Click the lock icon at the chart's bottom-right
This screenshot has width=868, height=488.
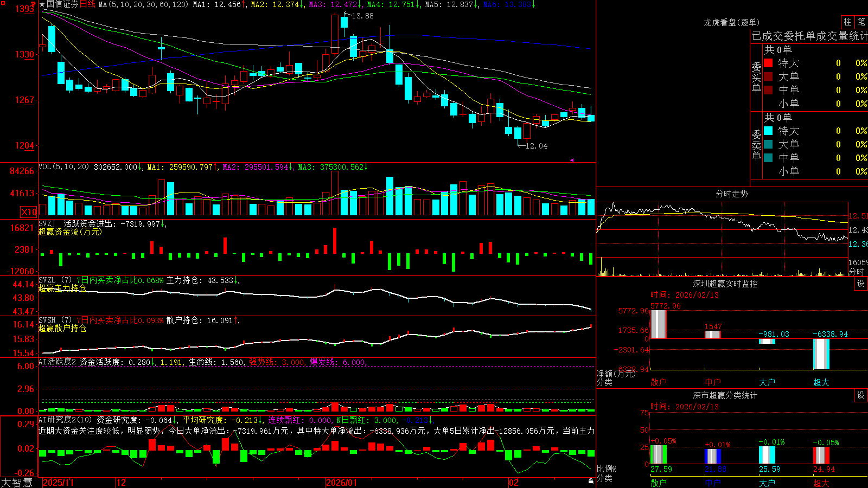pyautogui.click(x=591, y=481)
